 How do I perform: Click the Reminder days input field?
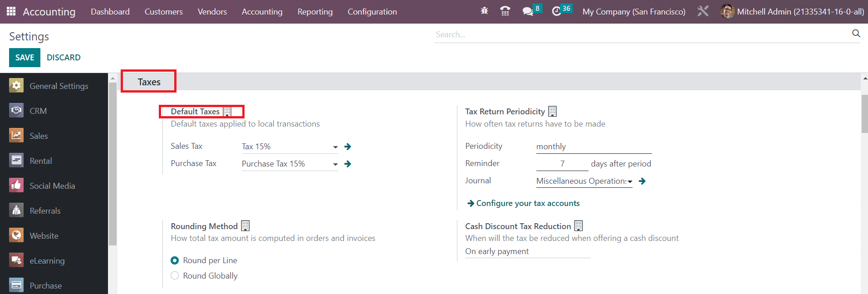pyautogui.click(x=562, y=164)
